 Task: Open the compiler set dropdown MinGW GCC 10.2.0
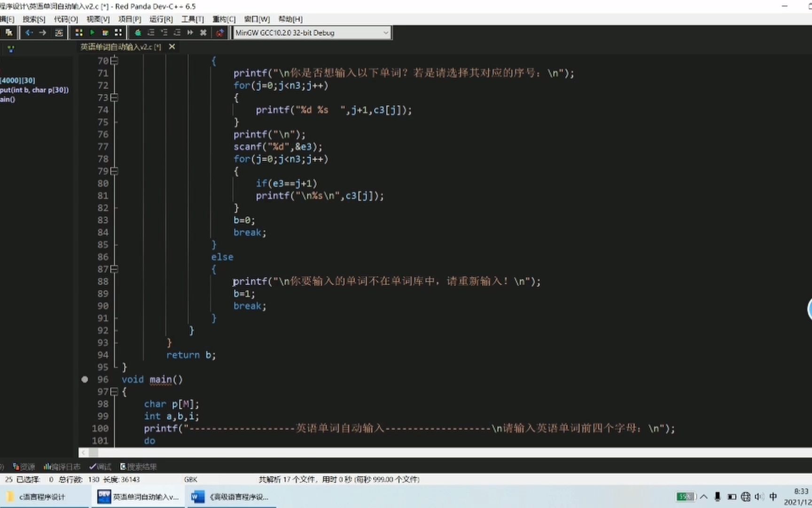coord(312,32)
